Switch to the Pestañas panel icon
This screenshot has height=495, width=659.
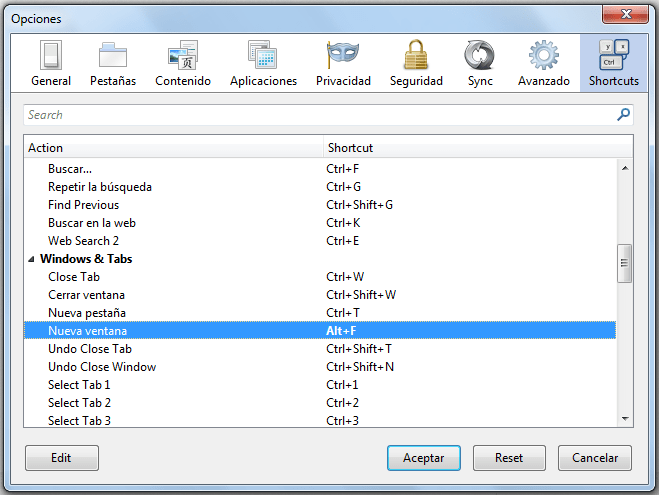[x=113, y=55]
